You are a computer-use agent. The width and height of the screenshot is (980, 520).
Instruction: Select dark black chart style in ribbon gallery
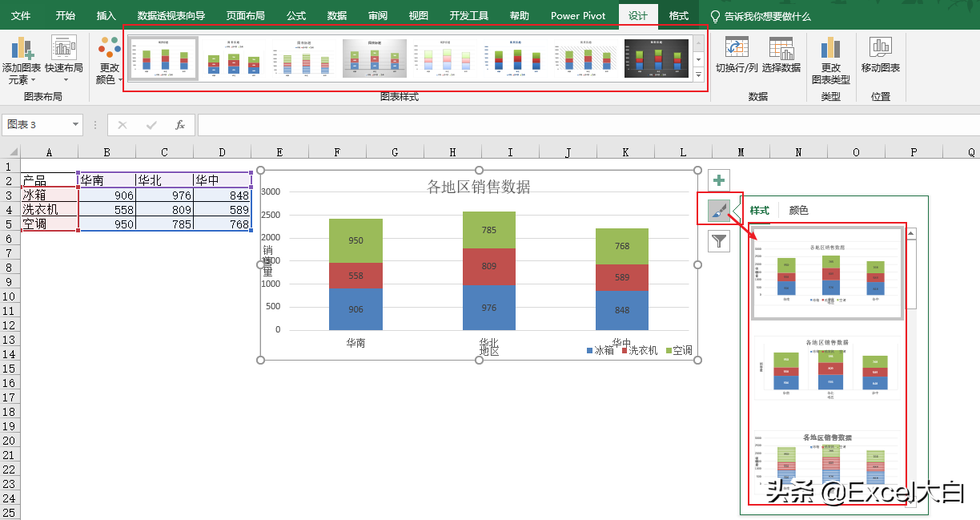click(656, 58)
